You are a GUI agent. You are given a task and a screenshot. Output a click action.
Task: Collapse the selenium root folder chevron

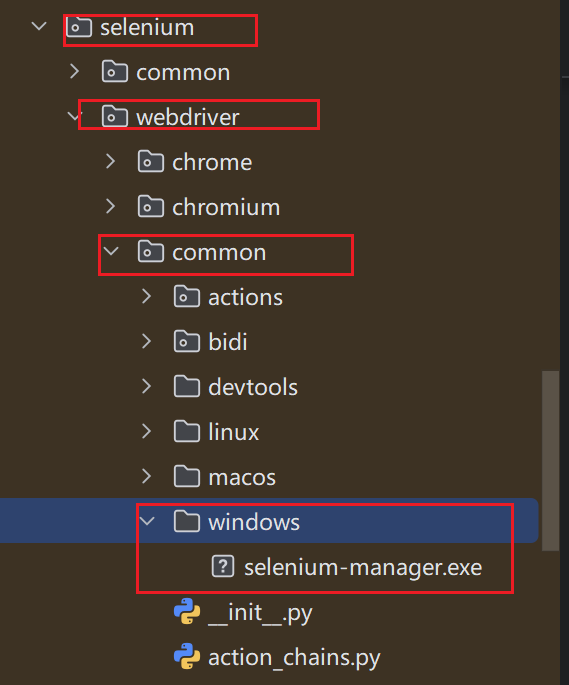coord(39,26)
